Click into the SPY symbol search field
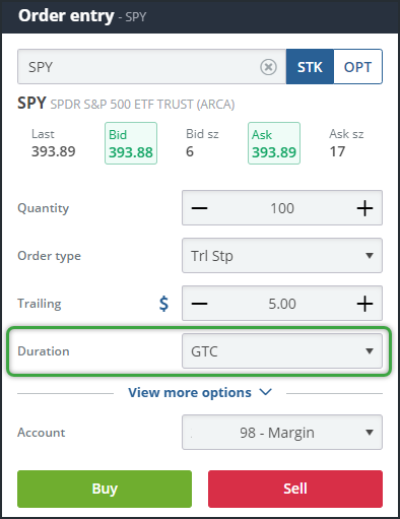The height and width of the screenshot is (519, 400). click(x=152, y=67)
